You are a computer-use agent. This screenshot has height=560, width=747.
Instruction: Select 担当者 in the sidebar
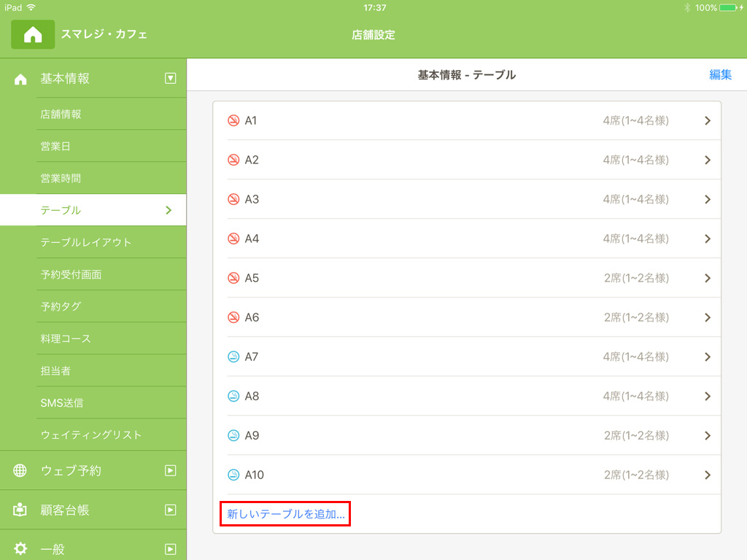93,370
